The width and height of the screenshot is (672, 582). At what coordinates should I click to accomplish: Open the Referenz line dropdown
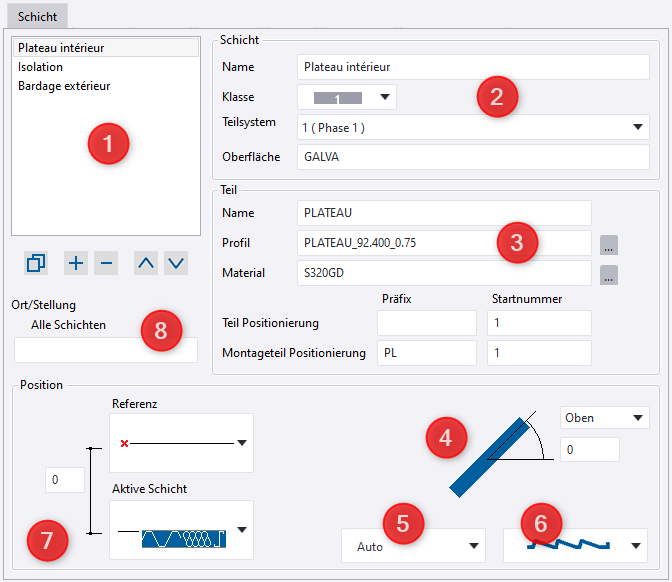[x=241, y=442]
